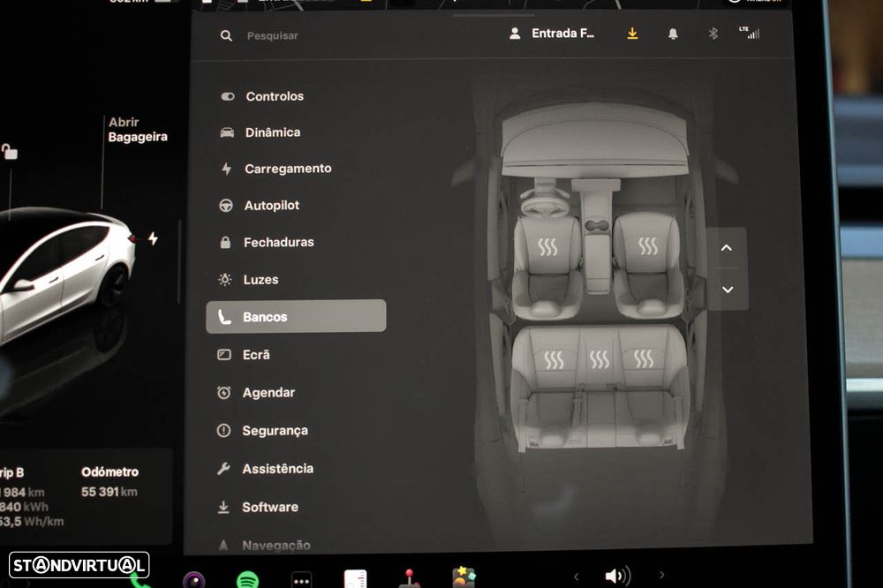Screen dimensions: 883x588
Task: Open the Software menu
Action: coord(257,507)
